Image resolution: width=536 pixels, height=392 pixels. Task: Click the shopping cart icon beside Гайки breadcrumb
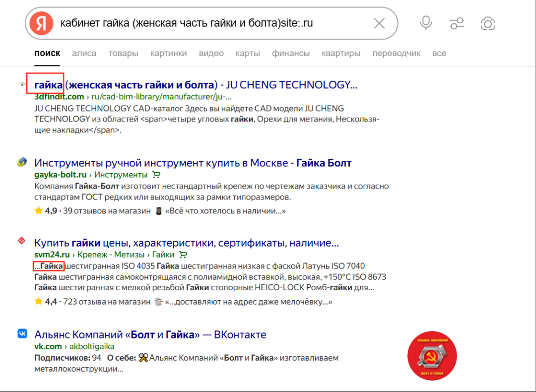pyautogui.click(x=183, y=255)
